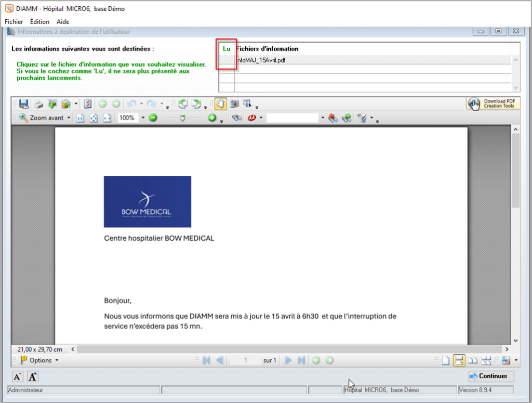Screen dimensions: 532x403
Task: Click the search options funnel icon
Action: [x=362, y=118]
